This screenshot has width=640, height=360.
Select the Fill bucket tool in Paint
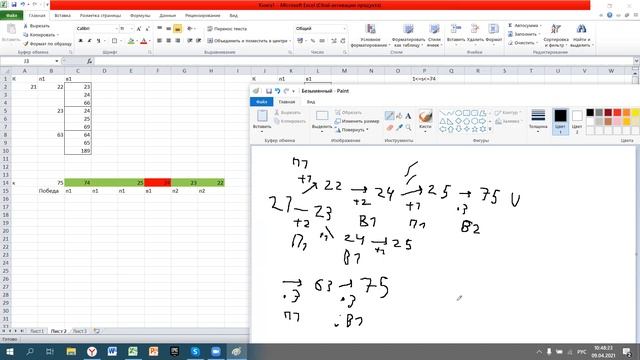(399, 116)
